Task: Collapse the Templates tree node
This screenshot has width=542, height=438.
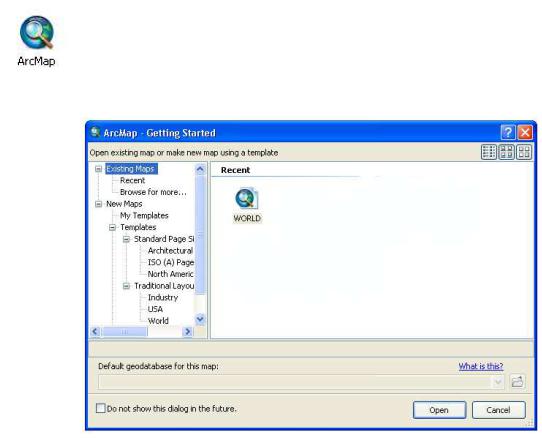Action: [x=112, y=227]
